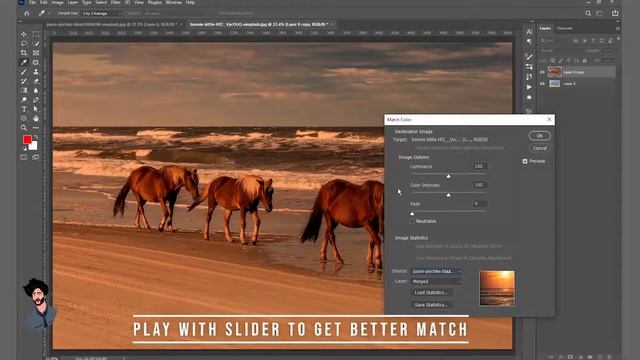Toggle Quick Mask mode icon
Viewport: 640px width, 360px height.
click(x=24, y=157)
